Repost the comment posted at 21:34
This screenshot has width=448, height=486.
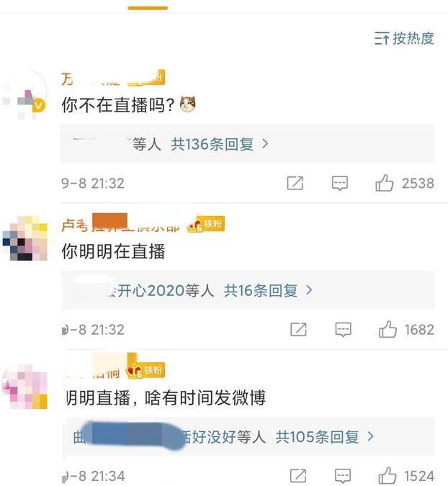pyautogui.click(x=298, y=476)
